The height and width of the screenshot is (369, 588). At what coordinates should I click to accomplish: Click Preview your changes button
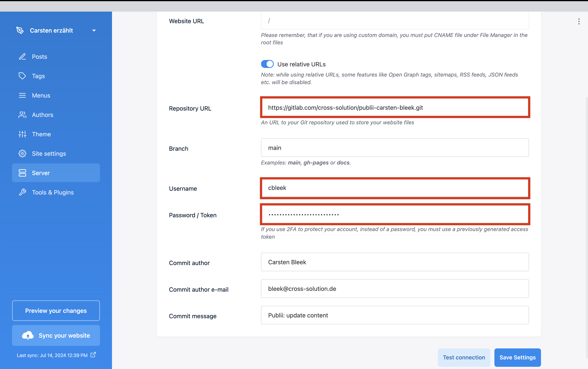(x=56, y=311)
